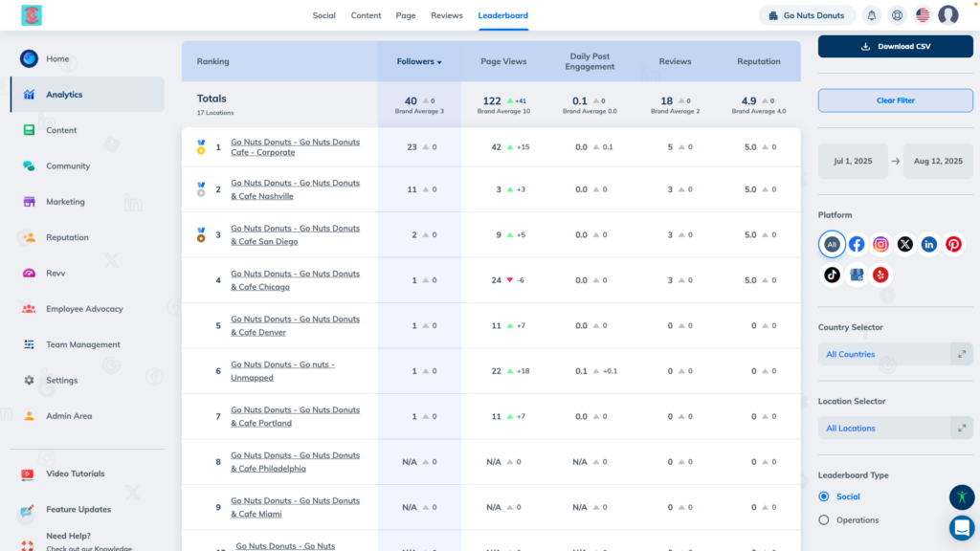Click the Home sidebar icon
This screenshot has height=551, width=980.
[x=29, y=58]
